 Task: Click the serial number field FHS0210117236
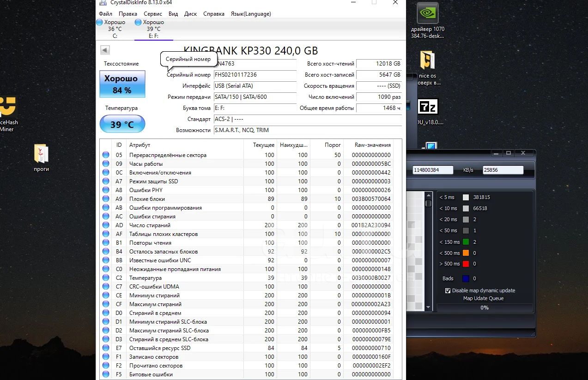point(255,75)
